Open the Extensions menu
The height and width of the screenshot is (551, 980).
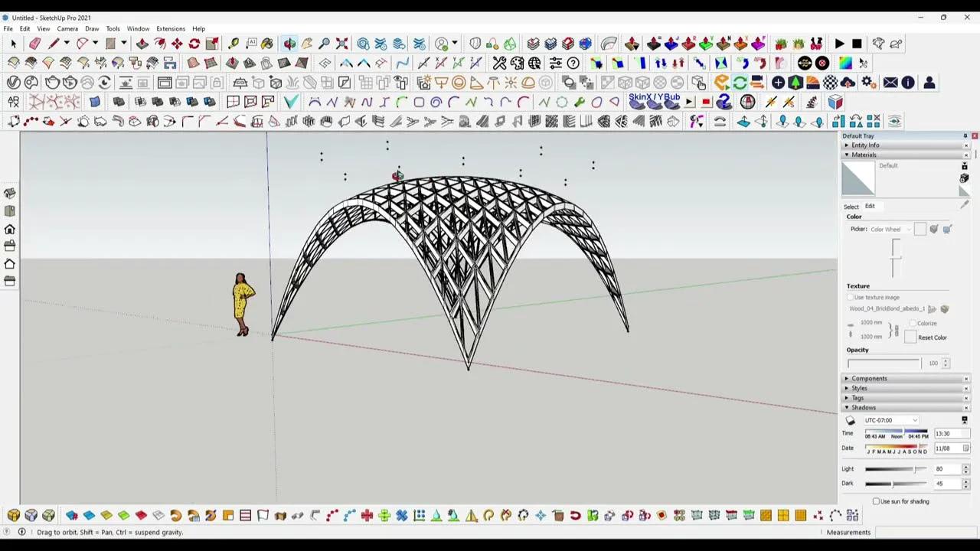[x=171, y=28]
